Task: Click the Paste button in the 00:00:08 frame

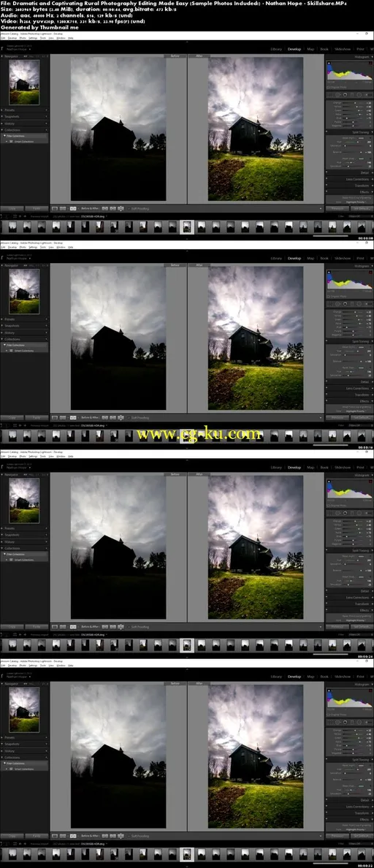Action: [x=36, y=208]
